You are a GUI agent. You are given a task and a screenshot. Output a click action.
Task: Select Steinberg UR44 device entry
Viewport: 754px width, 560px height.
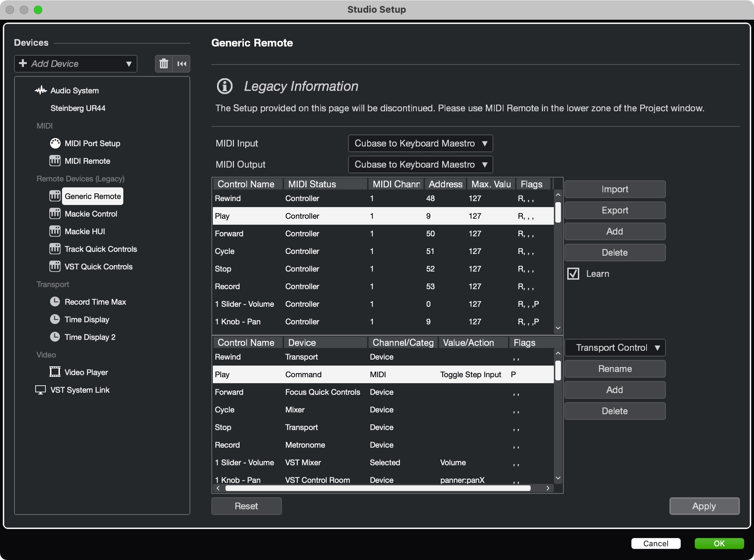(x=78, y=108)
